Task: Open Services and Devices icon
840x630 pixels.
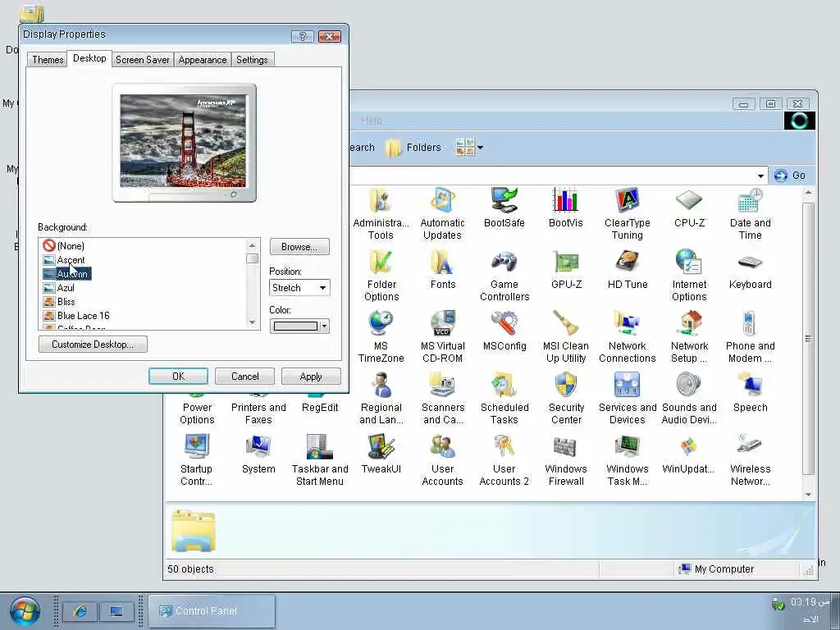Action: click(628, 399)
